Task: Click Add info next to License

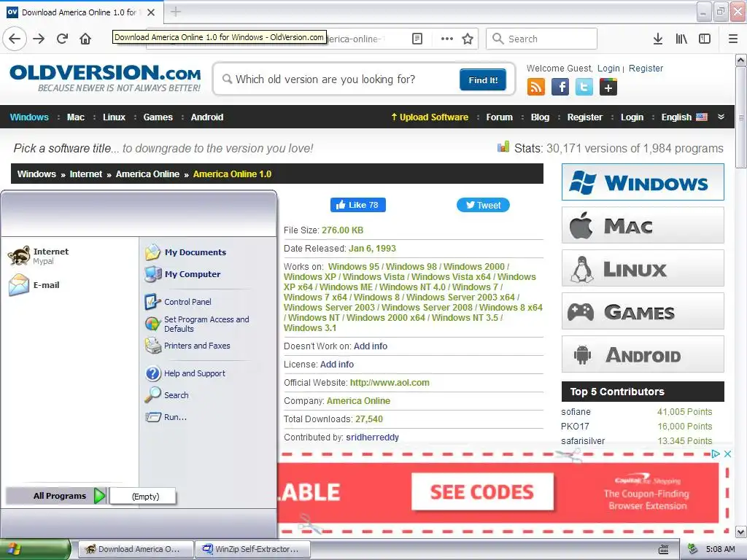Action: 337,365
